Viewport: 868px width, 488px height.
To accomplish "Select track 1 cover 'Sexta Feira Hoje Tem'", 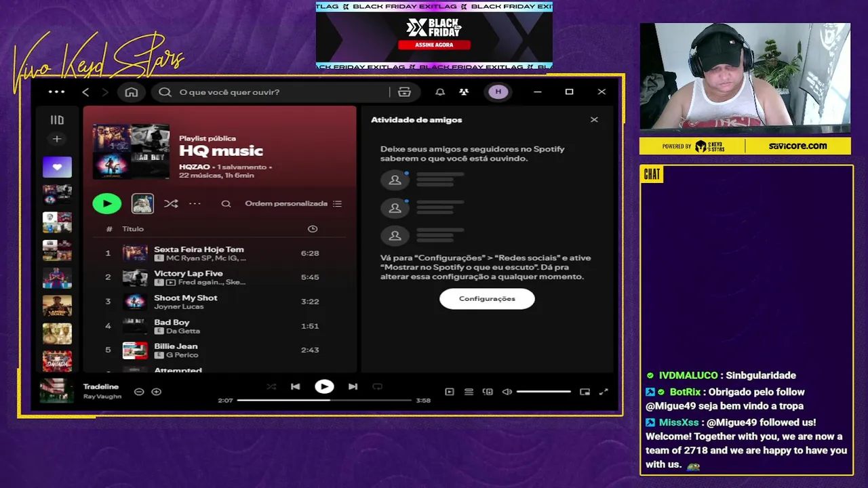I will pos(135,253).
